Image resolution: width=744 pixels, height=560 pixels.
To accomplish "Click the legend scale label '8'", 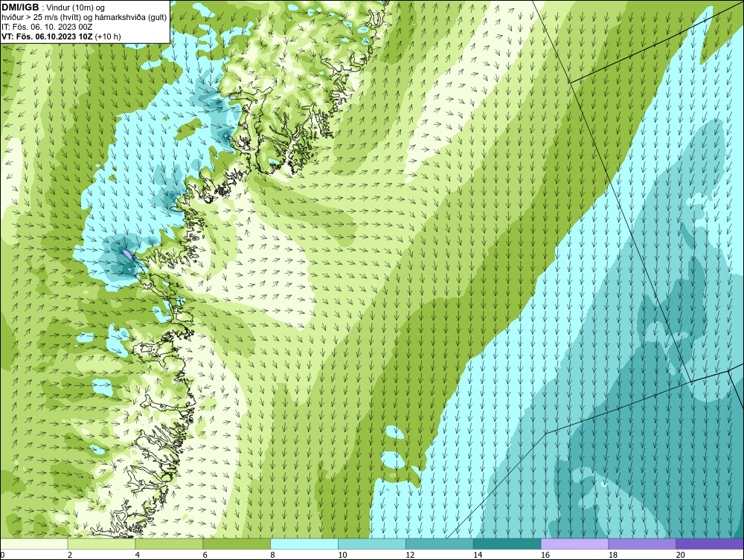I will (273, 555).
